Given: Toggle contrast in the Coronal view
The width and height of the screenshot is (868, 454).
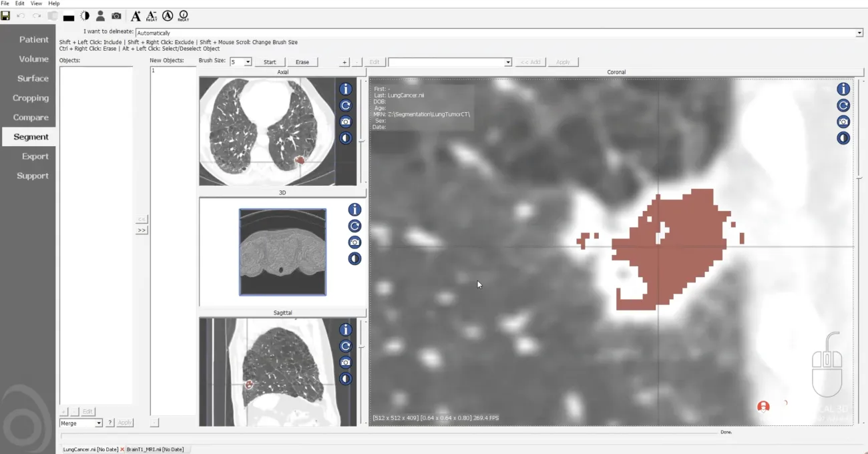Looking at the screenshot, I should point(843,138).
